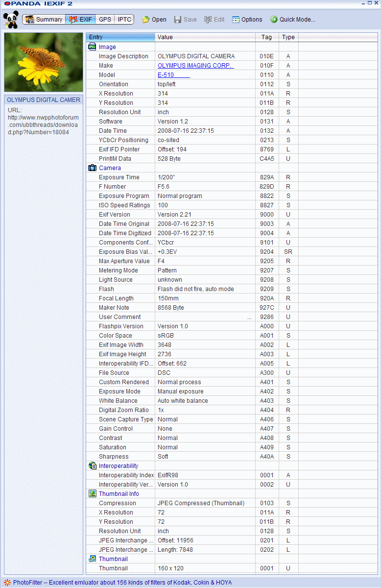Click the PhotoFilter ad icon in status bar

[7, 583]
